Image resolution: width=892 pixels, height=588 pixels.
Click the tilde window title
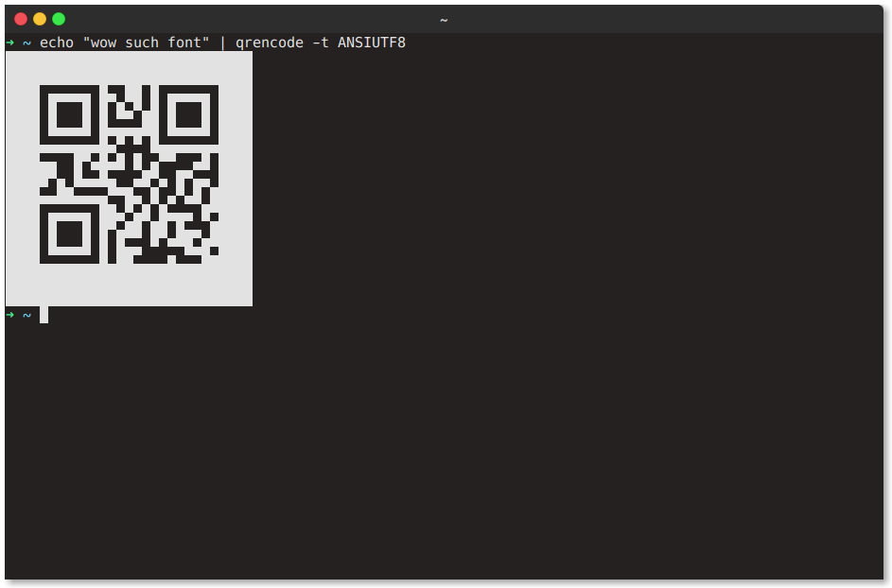444,21
